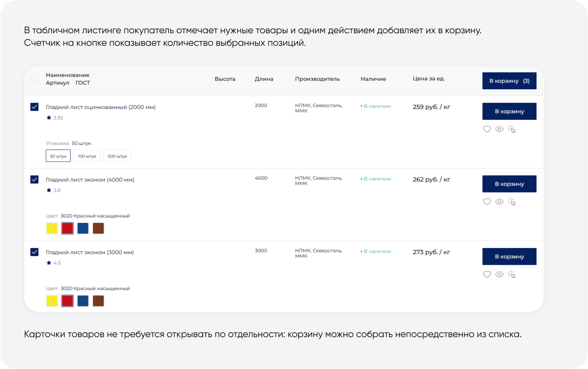Pick red color for 3000 мм sheet
This screenshot has height=369, width=588.
click(x=67, y=301)
